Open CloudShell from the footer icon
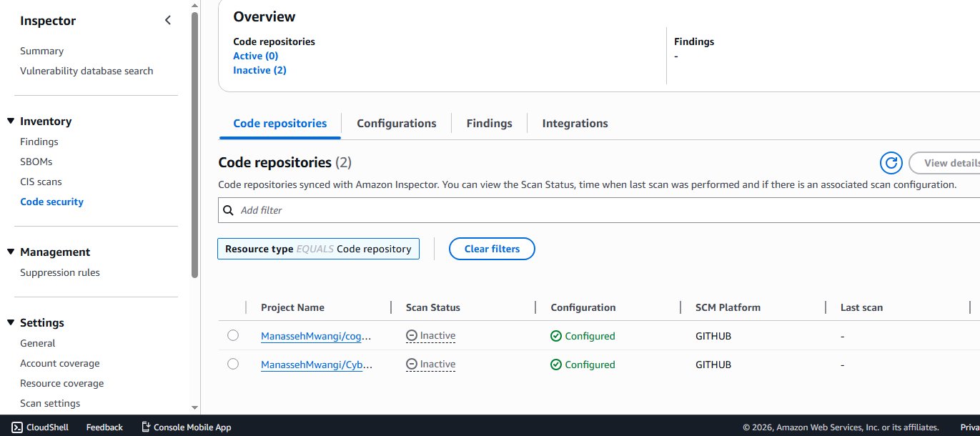980x436 pixels. pyautogui.click(x=17, y=427)
